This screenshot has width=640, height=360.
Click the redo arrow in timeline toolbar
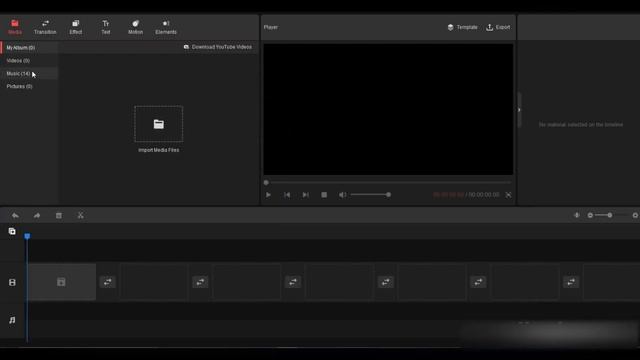[x=37, y=216]
